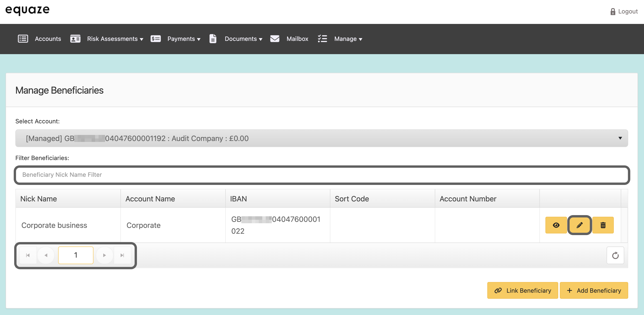Expand the Payments dropdown menu

184,39
